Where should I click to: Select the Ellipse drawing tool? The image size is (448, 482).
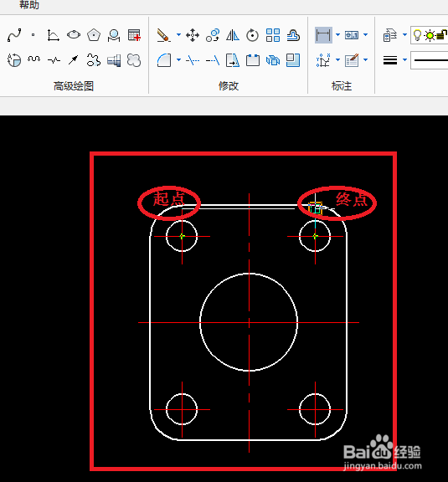(74, 35)
